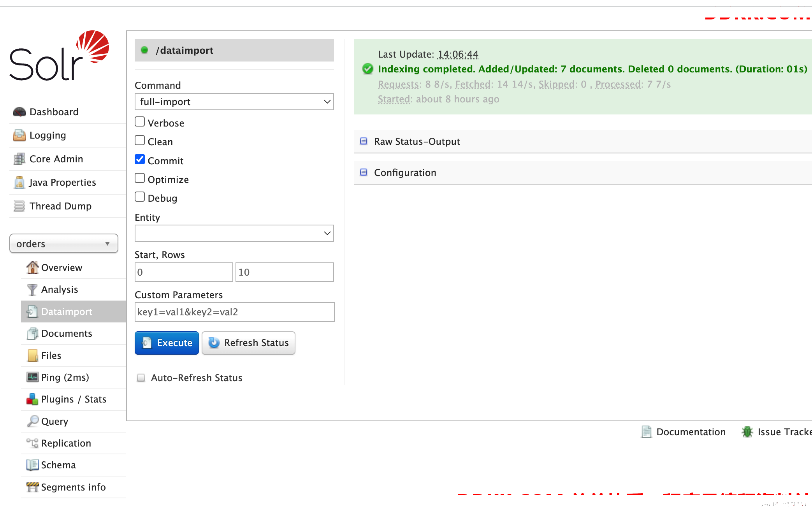Click the Files folder icon
The width and height of the screenshot is (812, 510).
tap(33, 355)
